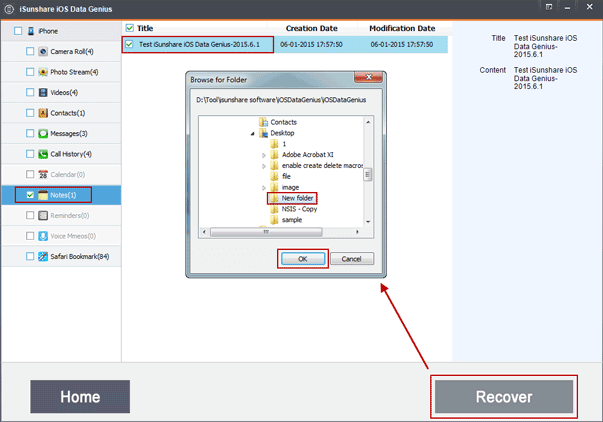603x422 pixels.
Task: Check the Safari Bookmark checkbox
Action: point(30,256)
